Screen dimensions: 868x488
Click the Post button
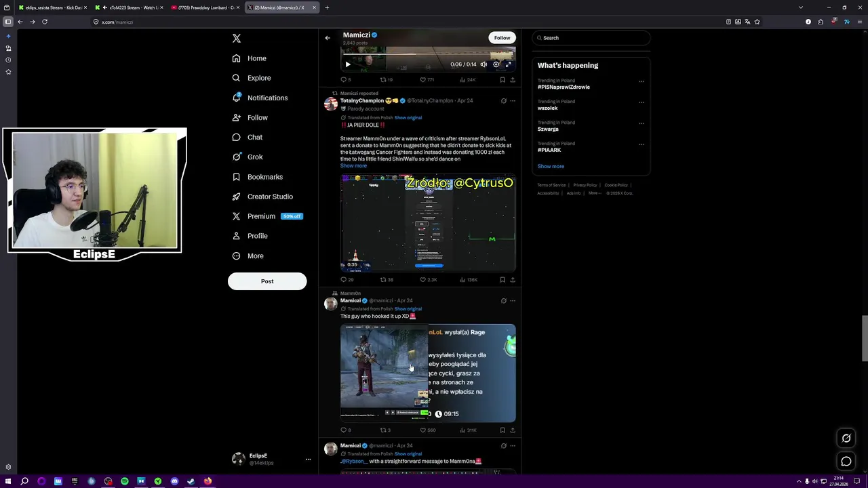[x=267, y=281]
